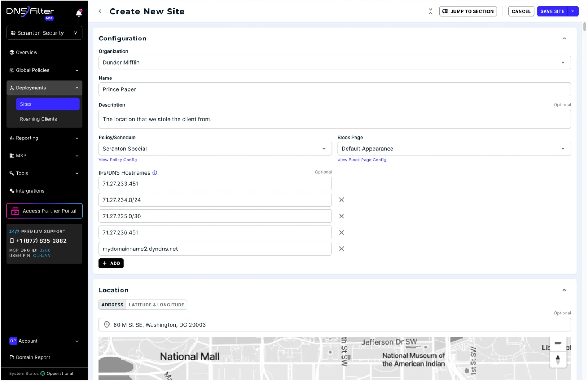Click the User PIN value CLRJVV
Screen dimensions: 588x381
click(x=42, y=256)
